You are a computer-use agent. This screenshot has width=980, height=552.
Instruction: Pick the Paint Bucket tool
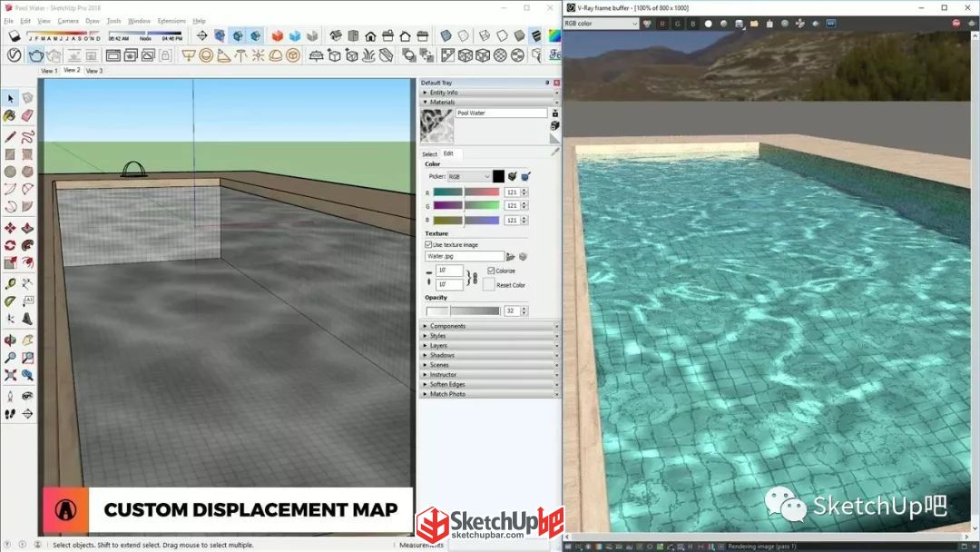[x=10, y=115]
